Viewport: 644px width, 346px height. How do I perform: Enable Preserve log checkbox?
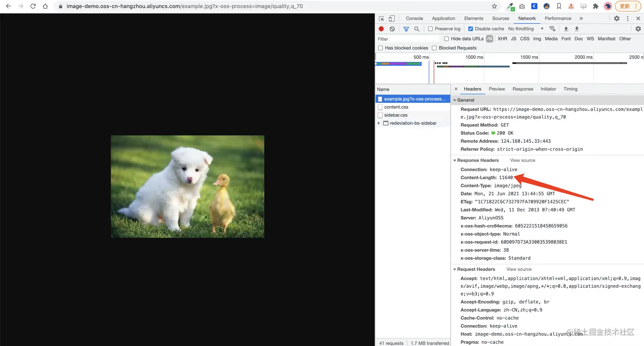click(430, 29)
